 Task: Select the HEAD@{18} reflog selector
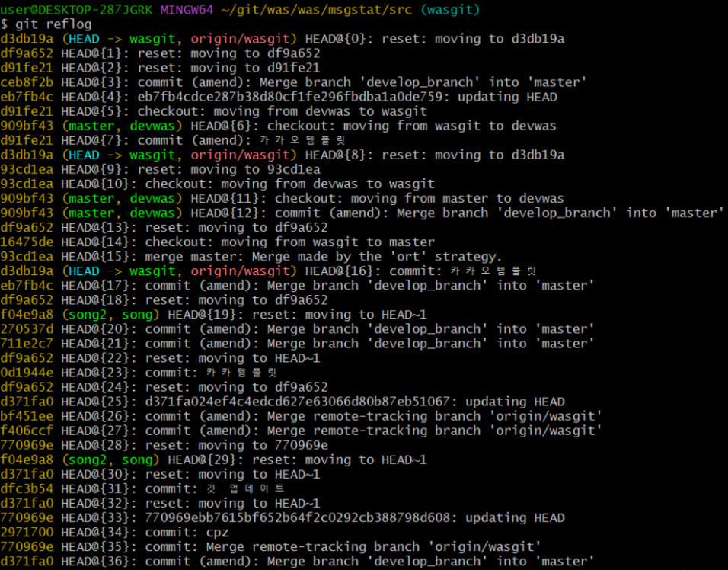coord(99,300)
